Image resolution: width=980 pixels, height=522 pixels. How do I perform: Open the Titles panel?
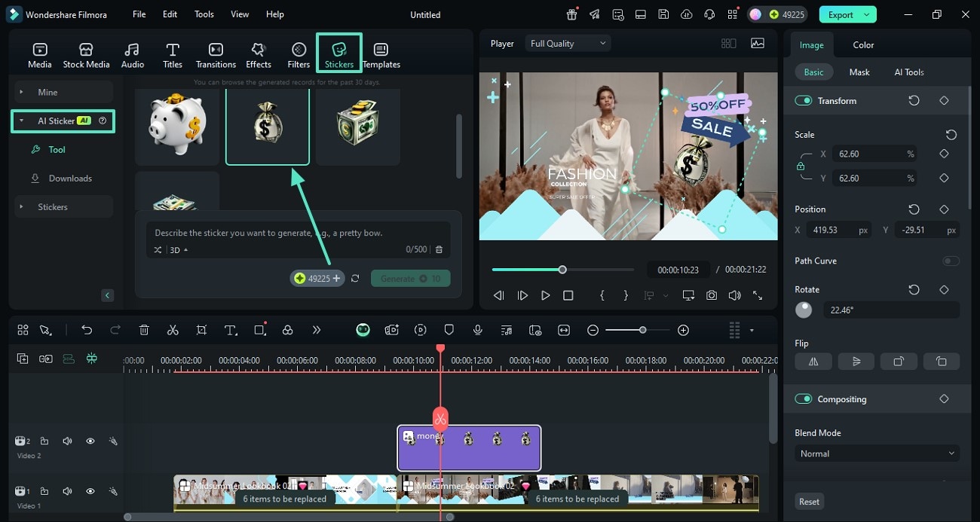[172, 53]
